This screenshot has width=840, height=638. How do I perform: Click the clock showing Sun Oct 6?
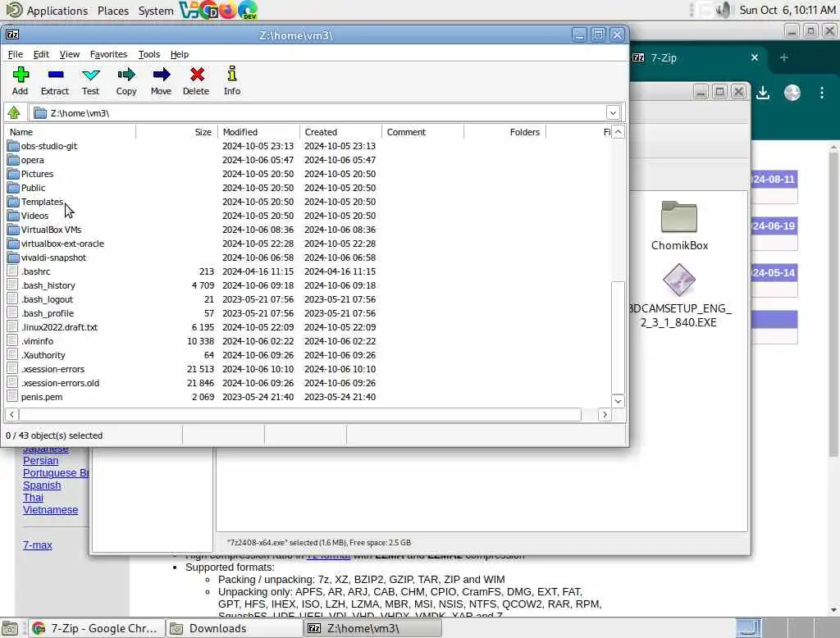click(x=787, y=10)
